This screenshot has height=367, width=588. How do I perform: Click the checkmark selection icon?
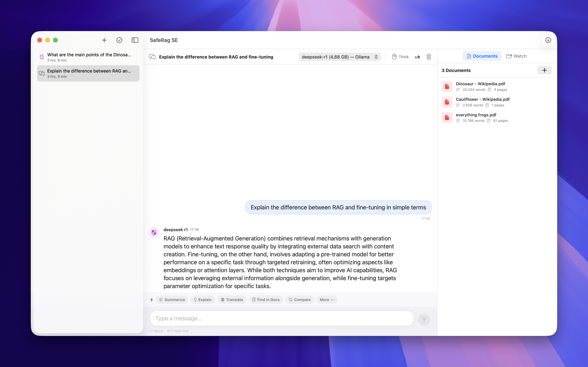pos(119,40)
